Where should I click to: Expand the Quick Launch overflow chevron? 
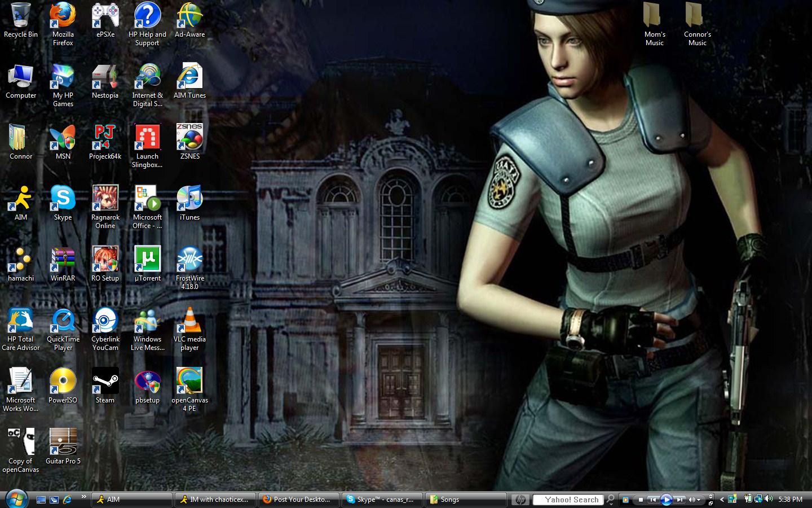click(x=83, y=497)
